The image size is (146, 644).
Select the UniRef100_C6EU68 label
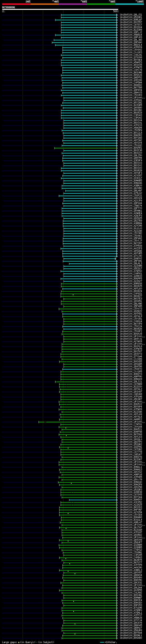pyautogui.click(x=131, y=394)
